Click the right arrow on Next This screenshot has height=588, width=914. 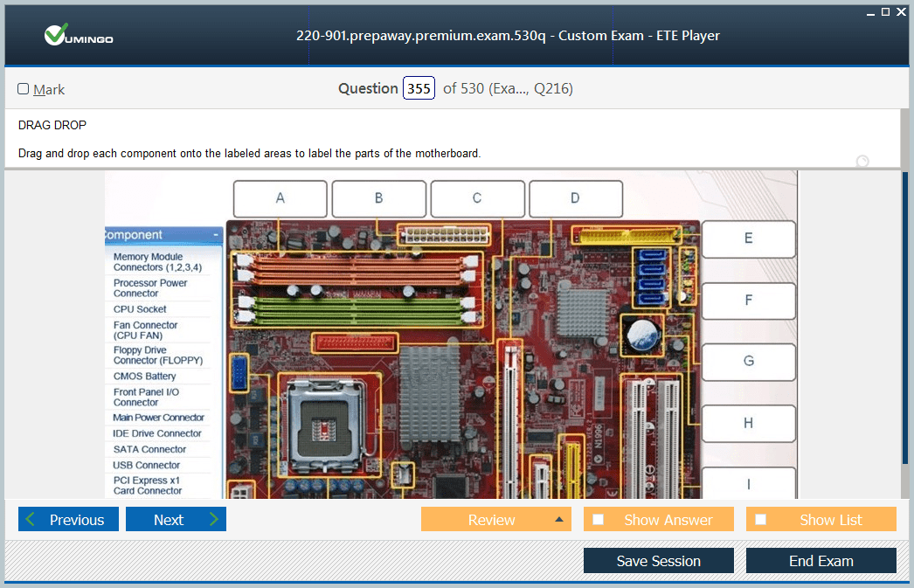213,520
